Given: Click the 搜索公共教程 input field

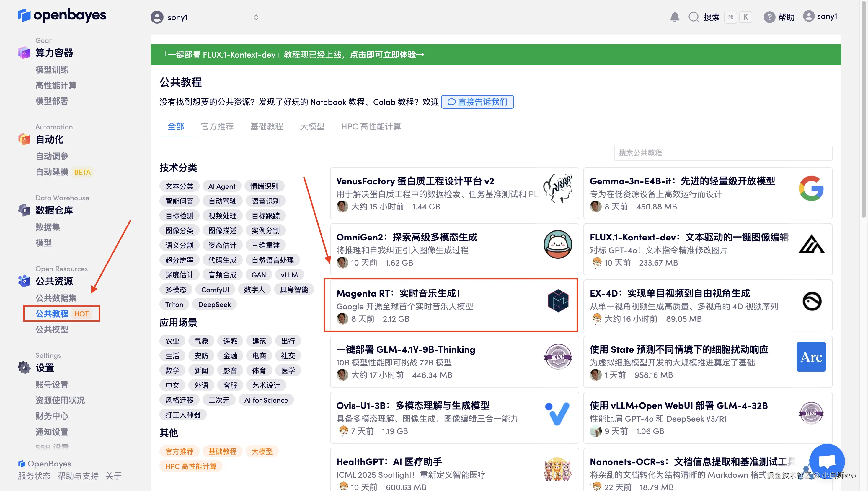Looking at the screenshot, I should point(723,153).
